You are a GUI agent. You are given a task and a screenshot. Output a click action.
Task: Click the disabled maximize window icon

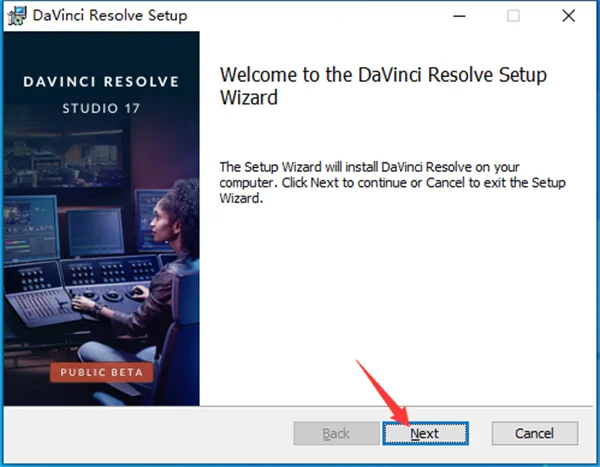[513, 16]
